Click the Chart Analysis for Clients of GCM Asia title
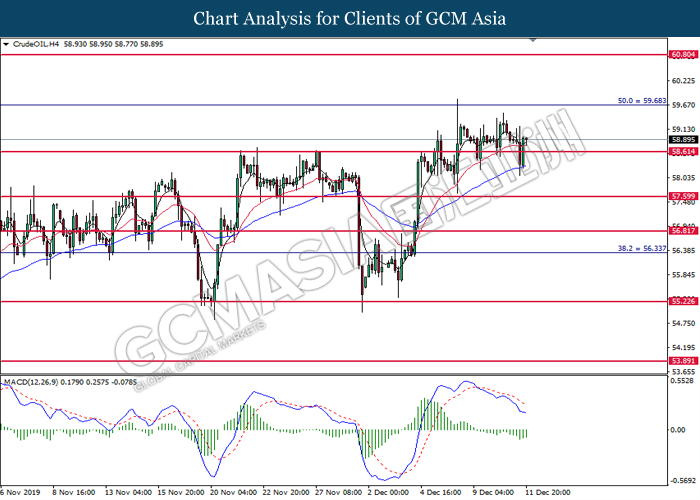 click(x=350, y=18)
